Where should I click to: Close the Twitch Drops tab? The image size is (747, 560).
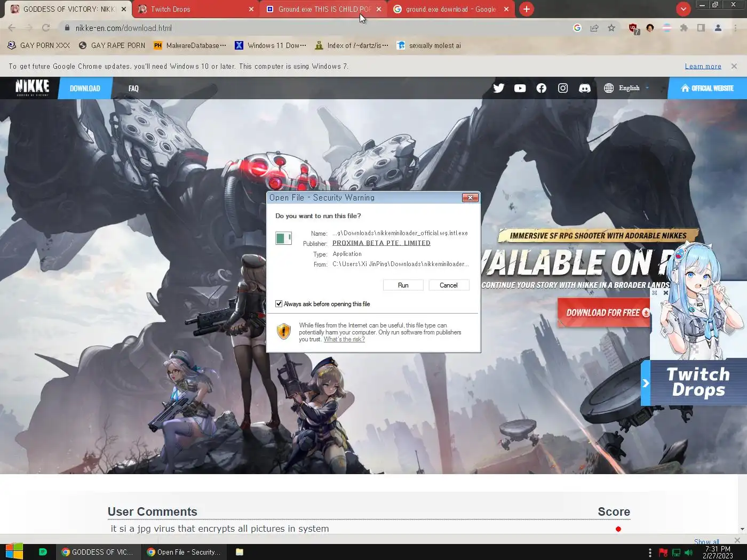(x=251, y=9)
